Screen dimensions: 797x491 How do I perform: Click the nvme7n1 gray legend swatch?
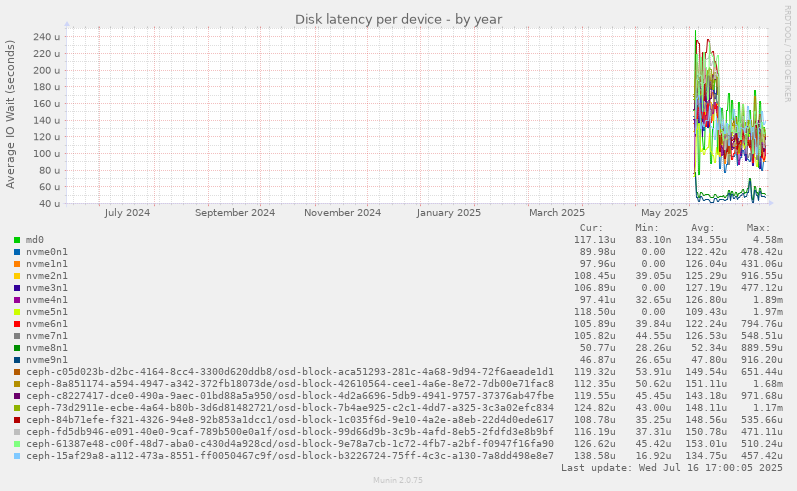(x=17, y=336)
